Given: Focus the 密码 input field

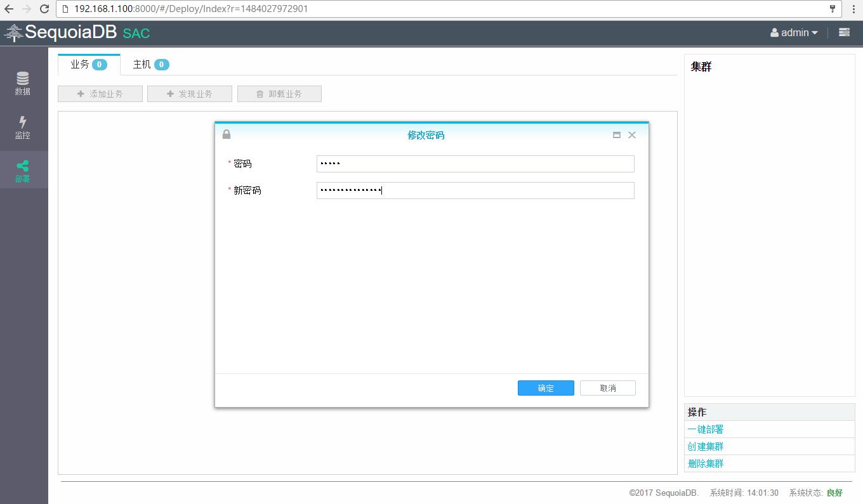Looking at the screenshot, I should 475,164.
